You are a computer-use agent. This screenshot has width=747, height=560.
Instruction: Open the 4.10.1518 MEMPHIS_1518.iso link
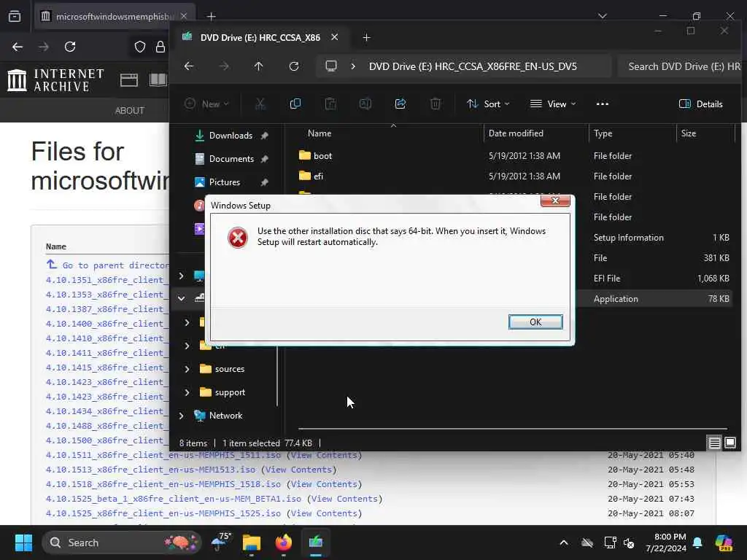[163, 484]
